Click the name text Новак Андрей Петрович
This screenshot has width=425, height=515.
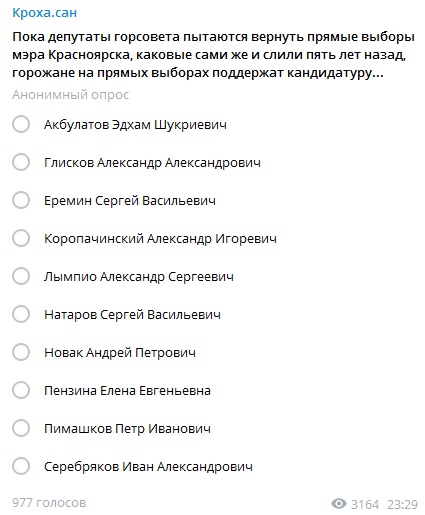click(120, 353)
